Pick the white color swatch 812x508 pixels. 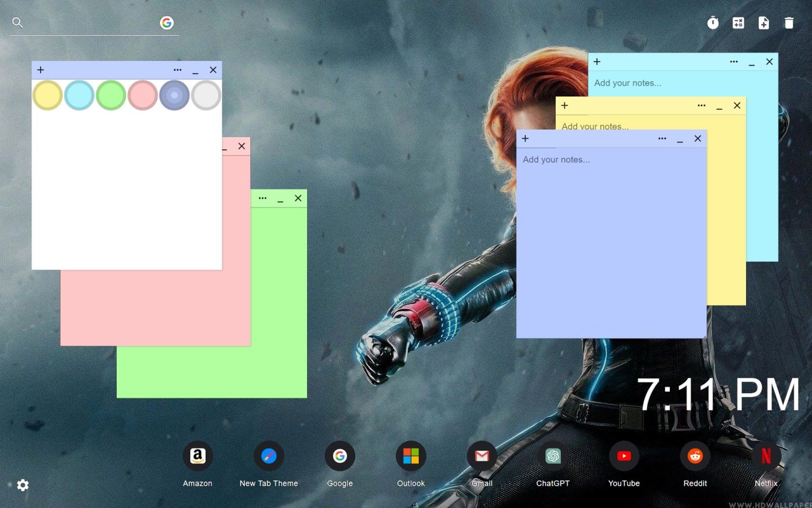(206, 95)
